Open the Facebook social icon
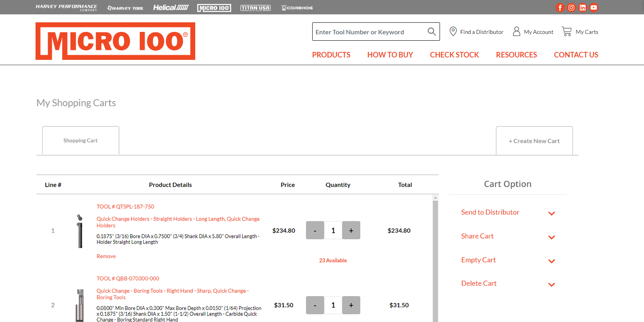Viewport: 644px width, 322px height. [x=560, y=8]
